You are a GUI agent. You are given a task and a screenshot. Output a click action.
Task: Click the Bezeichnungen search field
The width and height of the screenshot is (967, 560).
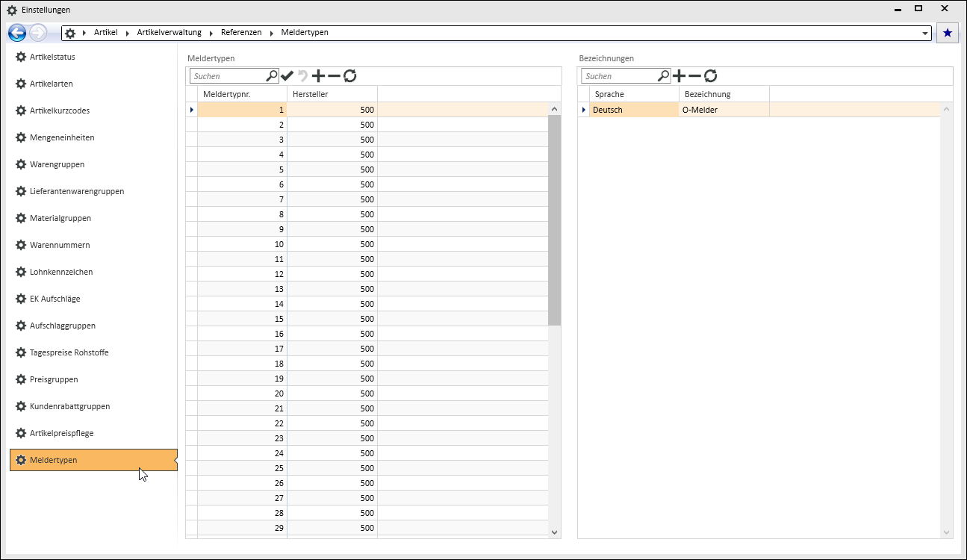tap(620, 76)
